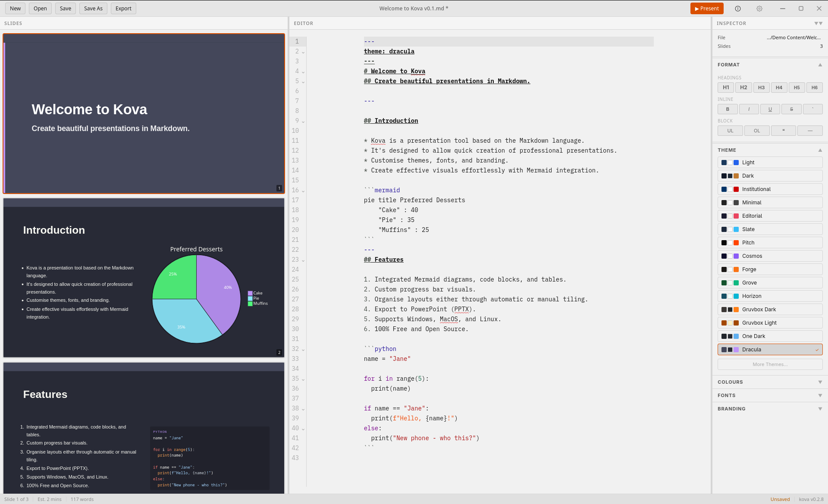Click editor line 'pie title Preferred Desserts'
Screen dimensions: 828x504
click(414, 200)
